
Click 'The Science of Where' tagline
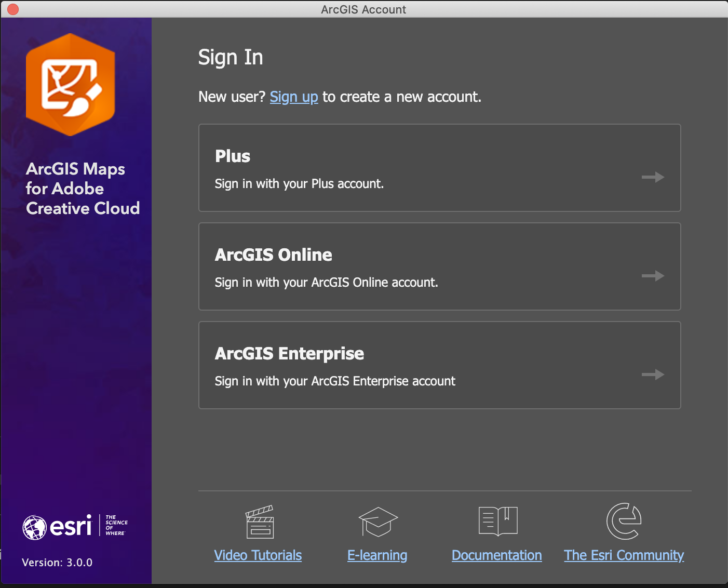[116, 525]
